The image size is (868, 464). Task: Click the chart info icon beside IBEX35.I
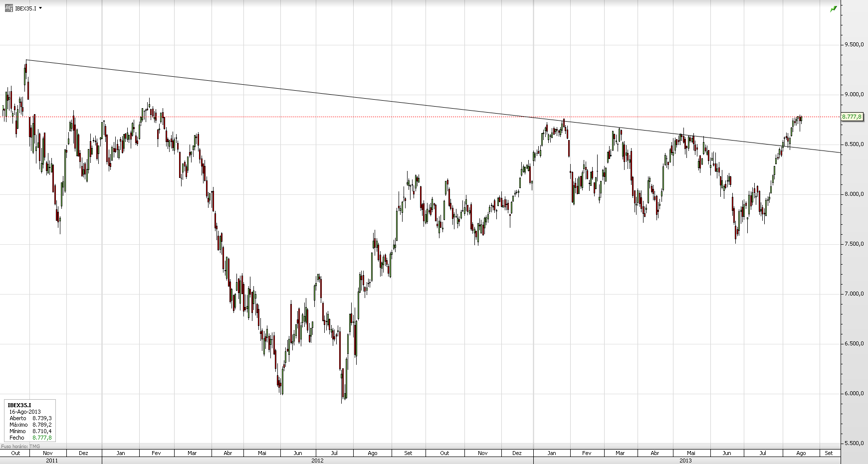[x=9, y=8]
